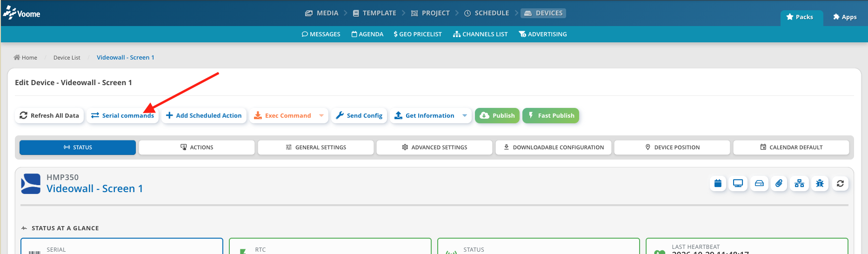Switch to ACTIONS tab

[197, 147]
